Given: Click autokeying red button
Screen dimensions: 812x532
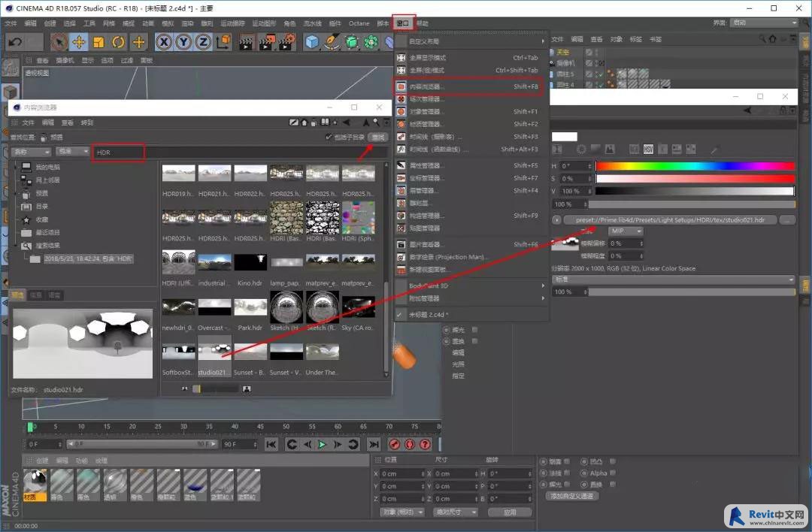Looking at the screenshot, I should 410,445.
